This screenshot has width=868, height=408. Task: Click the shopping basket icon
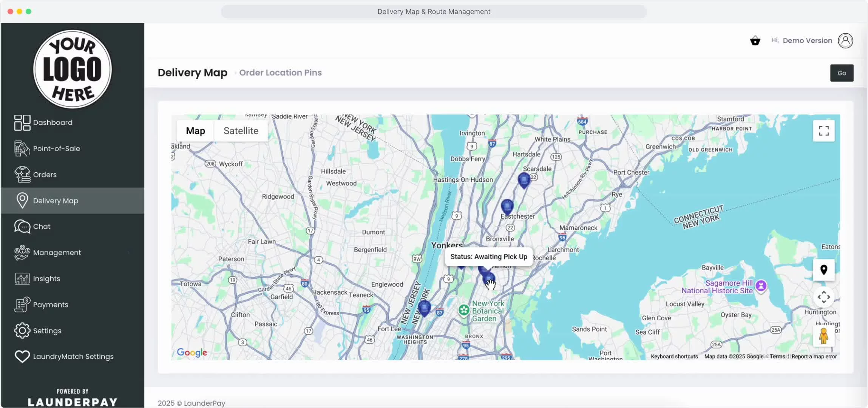(x=755, y=40)
